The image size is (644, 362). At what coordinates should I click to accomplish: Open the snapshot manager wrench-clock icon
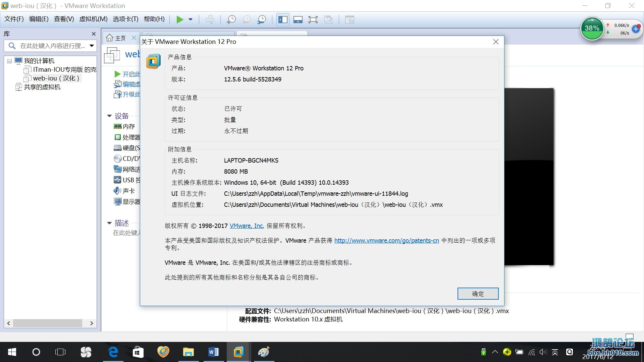[262, 19]
